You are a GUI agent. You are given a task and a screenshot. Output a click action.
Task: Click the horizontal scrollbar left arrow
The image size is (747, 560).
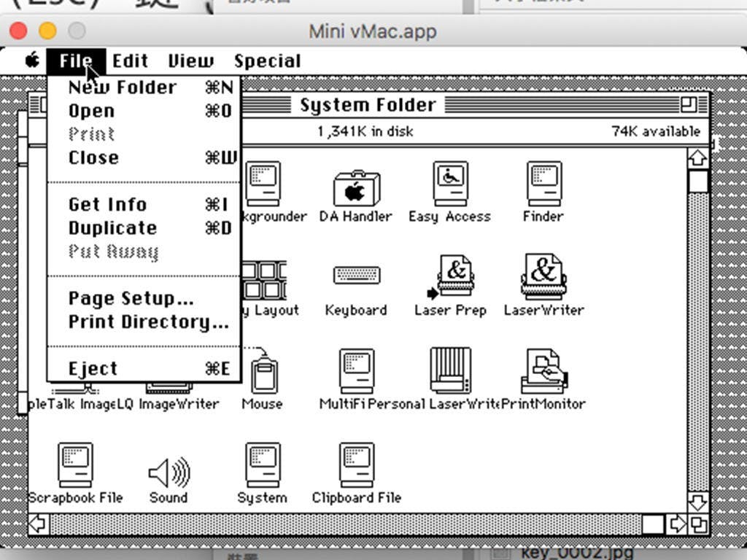click(x=38, y=524)
